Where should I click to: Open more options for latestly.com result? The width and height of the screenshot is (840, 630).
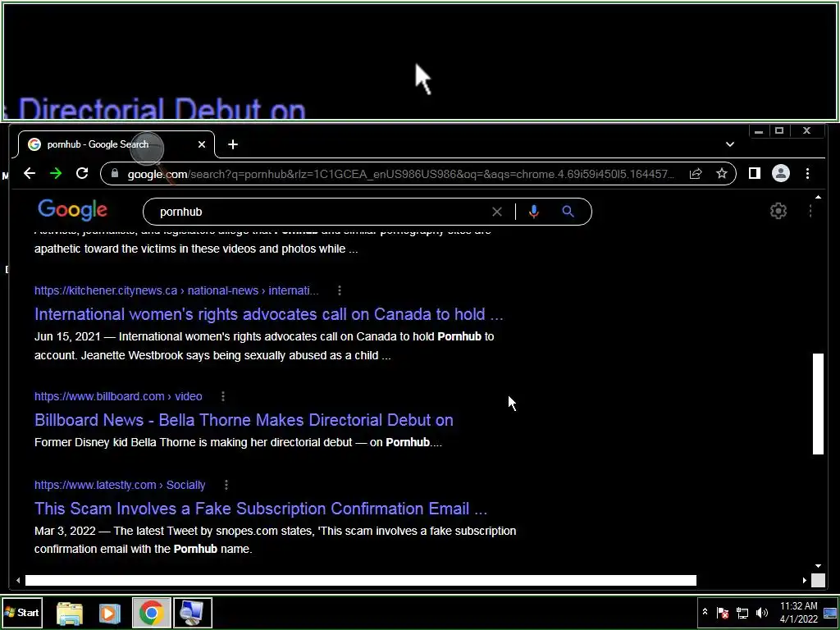[x=226, y=485]
